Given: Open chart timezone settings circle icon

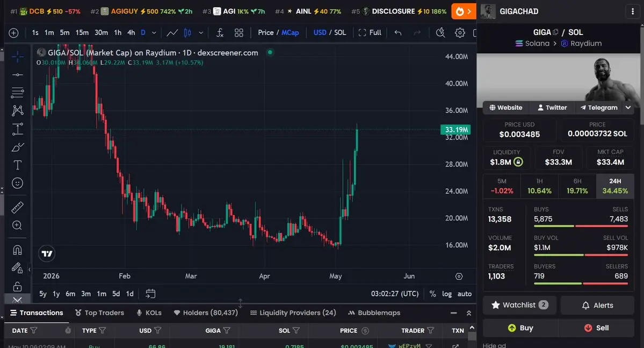Looking at the screenshot, I should click(x=459, y=276).
